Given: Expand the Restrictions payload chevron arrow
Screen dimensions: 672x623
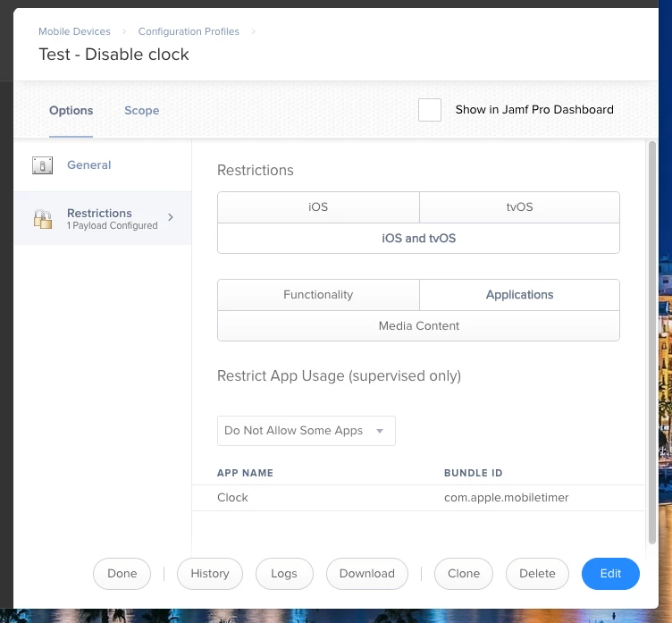Looking at the screenshot, I should click(x=171, y=217).
